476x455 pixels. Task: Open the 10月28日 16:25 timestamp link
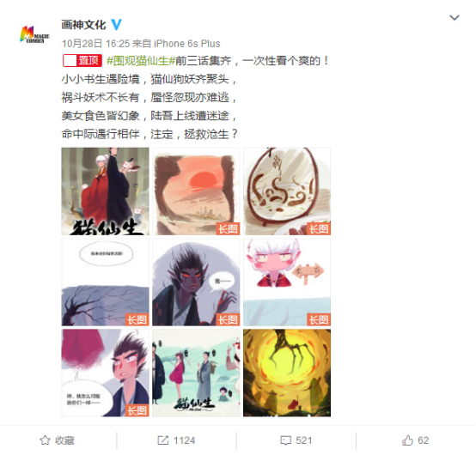pos(95,44)
